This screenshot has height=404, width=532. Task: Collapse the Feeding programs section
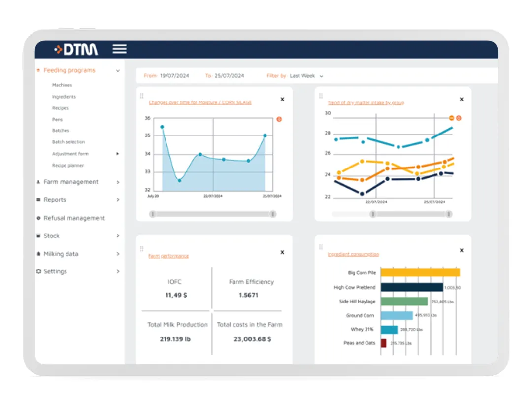pyautogui.click(x=117, y=70)
